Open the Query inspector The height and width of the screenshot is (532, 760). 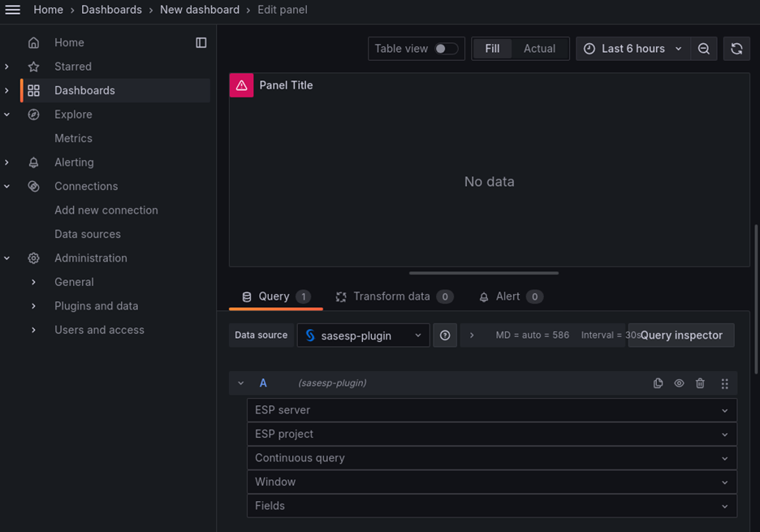[680, 335]
